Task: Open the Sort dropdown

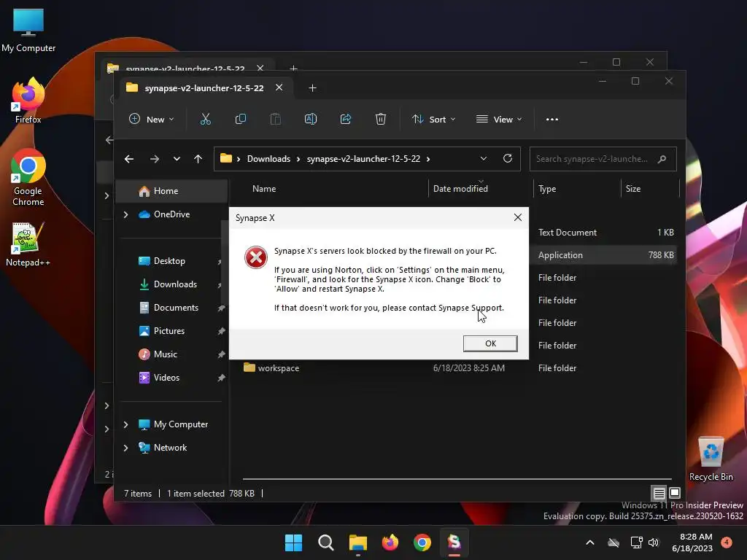Action: click(x=433, y=119)
